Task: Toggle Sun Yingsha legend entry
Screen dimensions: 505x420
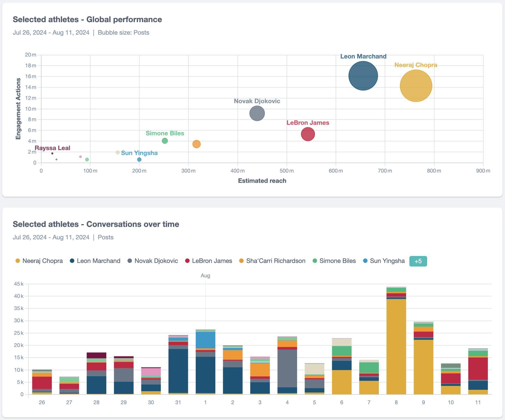Action: pos(384,261)
